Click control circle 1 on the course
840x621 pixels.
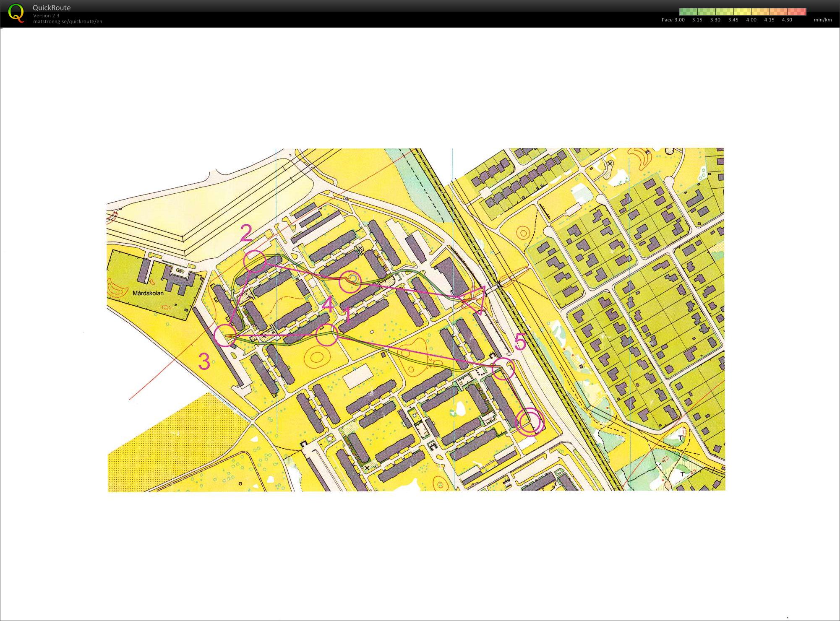pos(350,281)
